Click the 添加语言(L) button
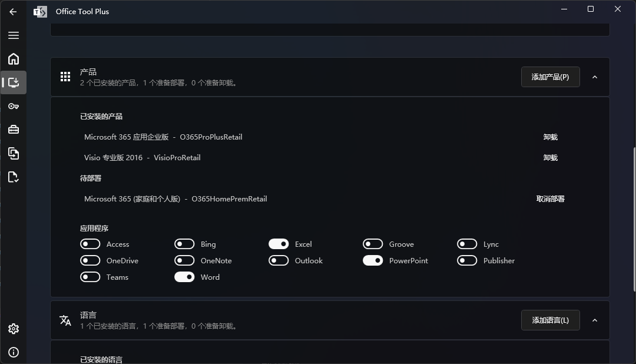Image resolution: width=636 pixels, height=364 pixels. [x=551, y=320]
